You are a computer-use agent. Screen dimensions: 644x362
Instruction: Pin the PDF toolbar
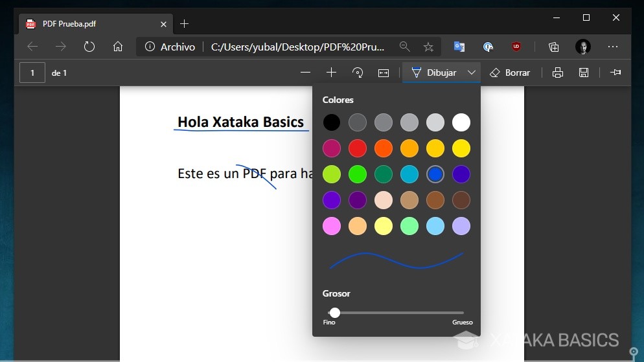[615, 73]
